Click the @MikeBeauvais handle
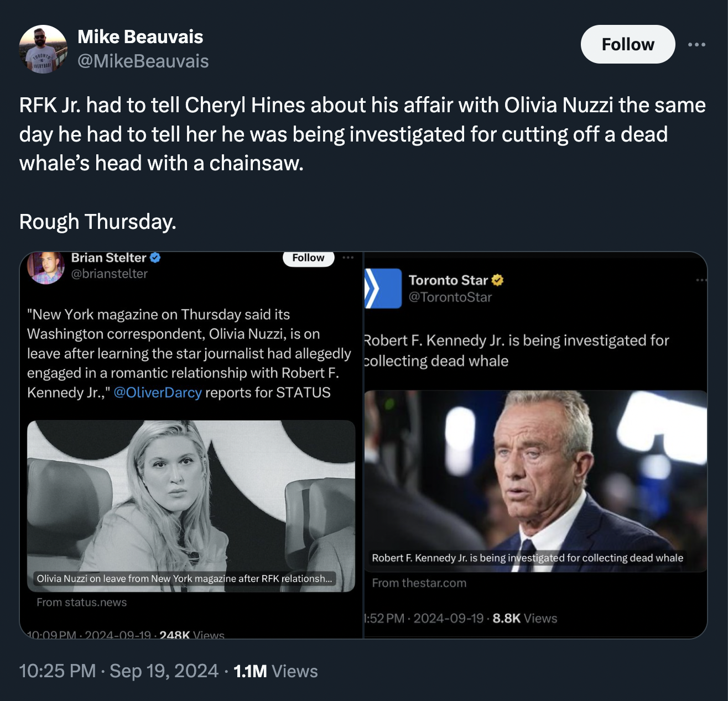The image size is (728, 701). (x=143, y=61)
